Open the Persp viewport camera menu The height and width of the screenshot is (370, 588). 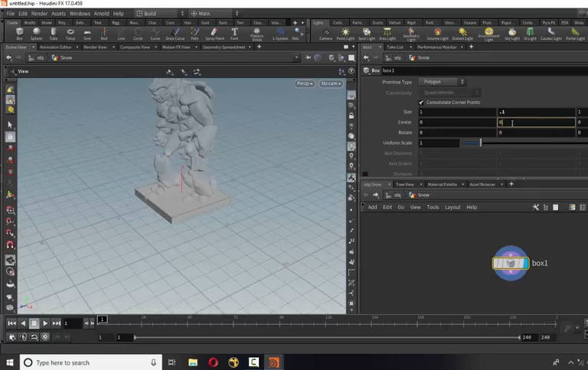[x=305, y=83]
